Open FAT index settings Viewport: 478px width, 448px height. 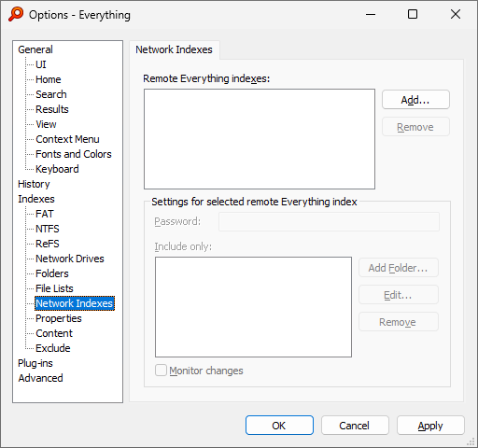45,214
